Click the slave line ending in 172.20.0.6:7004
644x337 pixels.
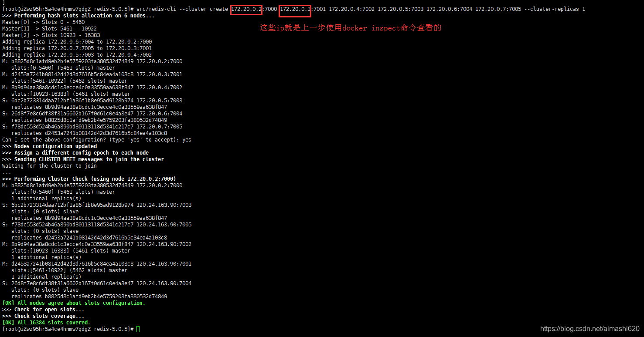[x=92, y=114]
